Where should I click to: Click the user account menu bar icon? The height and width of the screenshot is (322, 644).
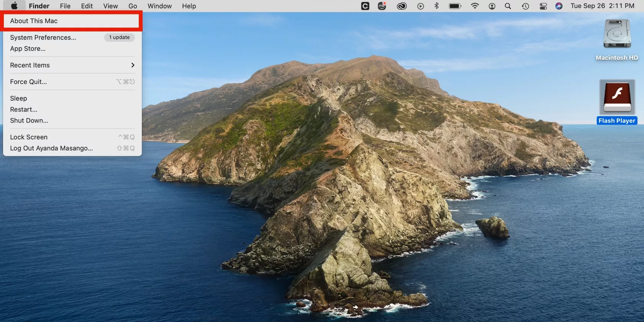point(492,6)
